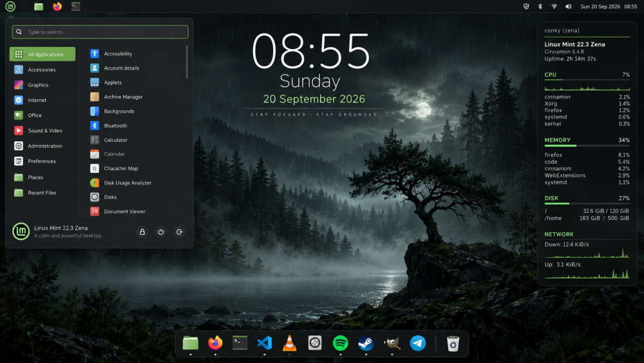Viewport: 644px width, 363px height.
Task: Launch Telegram from the dock
Action: click(x=418, y=343)
